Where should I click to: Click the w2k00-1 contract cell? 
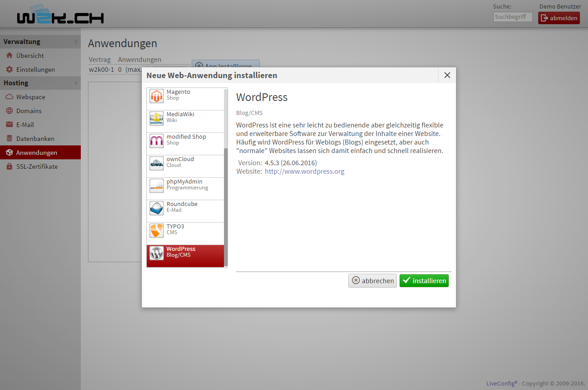pos(101,70)
